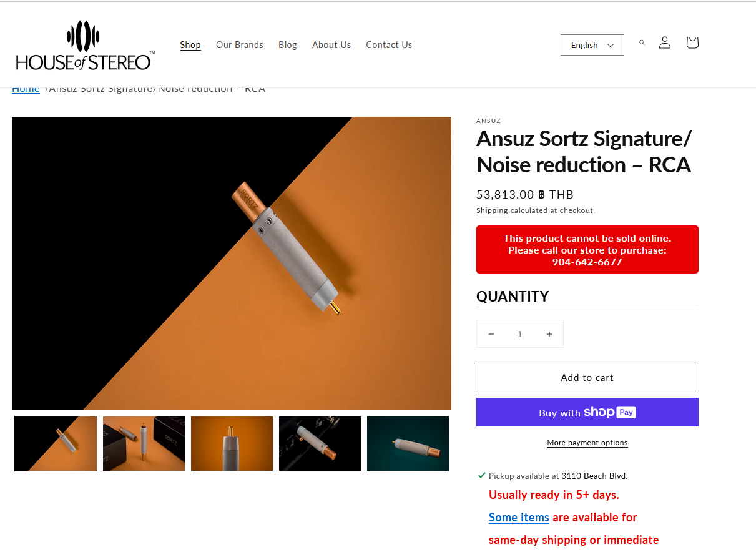This screenshot has height=552, width=756.
Task: Follow the Shipping policy link
Action: pos(492,210)
